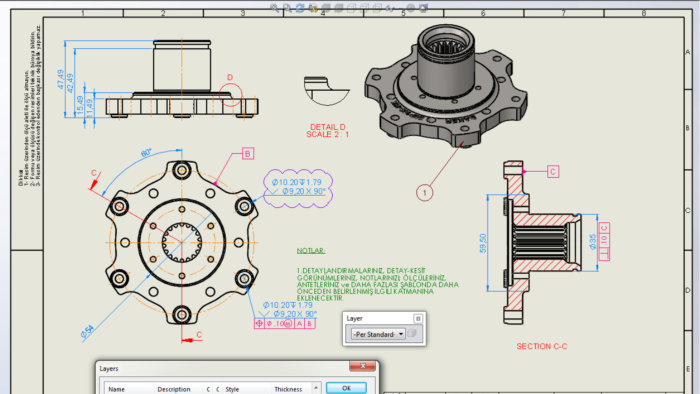Click the first wireframe cube display icon
Viewport: 700px width, 394px height.
[351, 8]
